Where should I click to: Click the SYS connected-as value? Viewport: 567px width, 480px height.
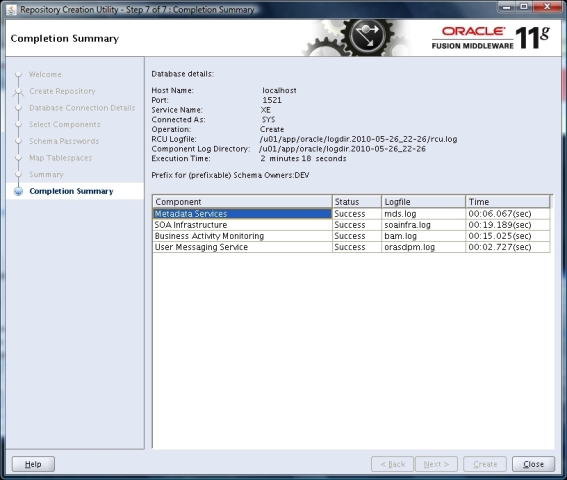coord(268,119)
